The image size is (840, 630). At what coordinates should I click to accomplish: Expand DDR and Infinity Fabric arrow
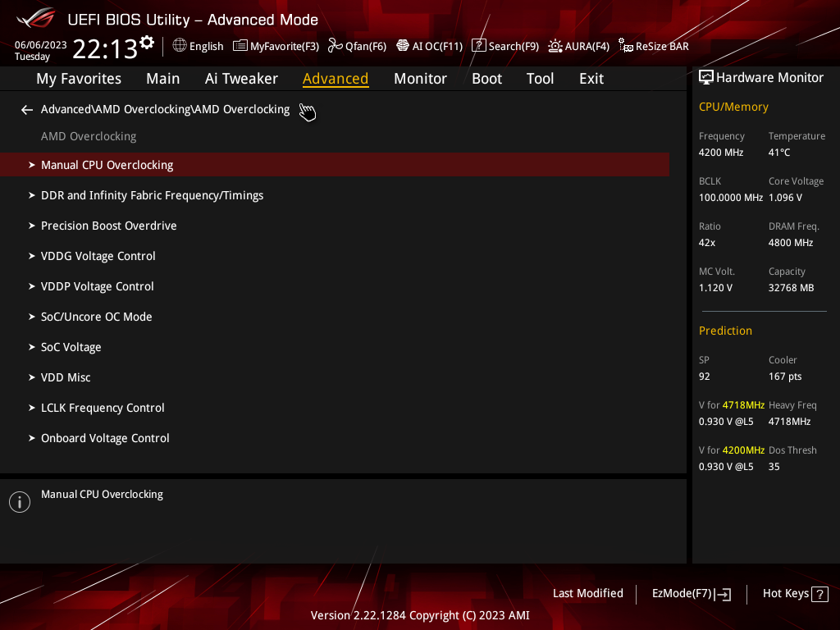coord(32,195)
